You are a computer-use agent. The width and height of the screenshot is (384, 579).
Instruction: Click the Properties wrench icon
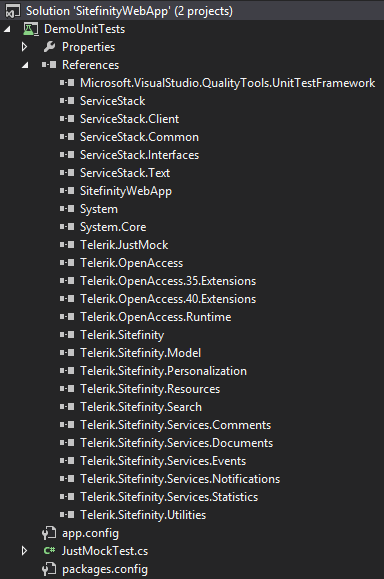pyautogui.click(x=49, y=47)
